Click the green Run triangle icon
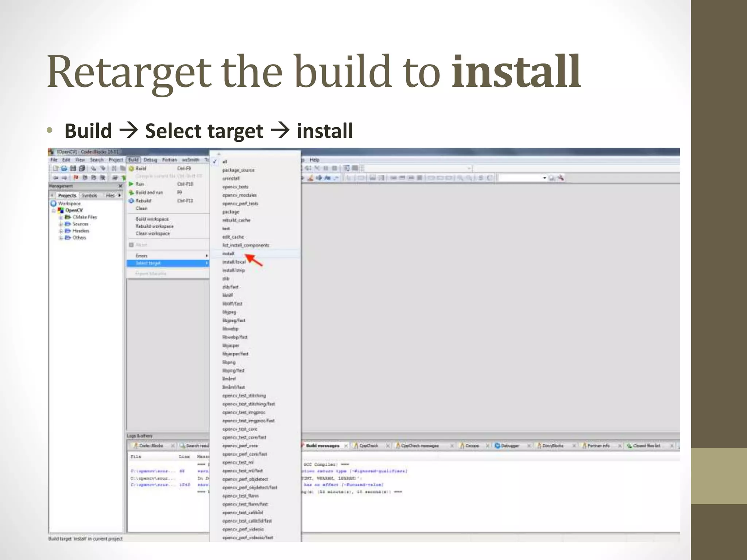 point(131,184)
